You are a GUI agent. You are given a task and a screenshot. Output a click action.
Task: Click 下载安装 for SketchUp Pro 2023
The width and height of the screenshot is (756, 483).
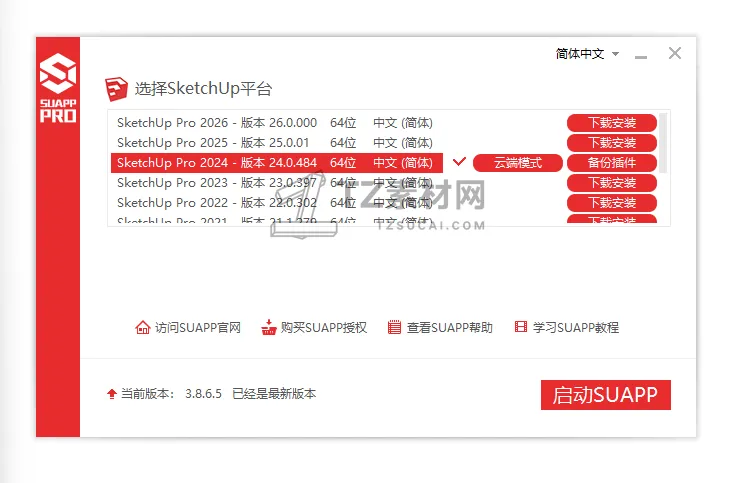(612, 183)
